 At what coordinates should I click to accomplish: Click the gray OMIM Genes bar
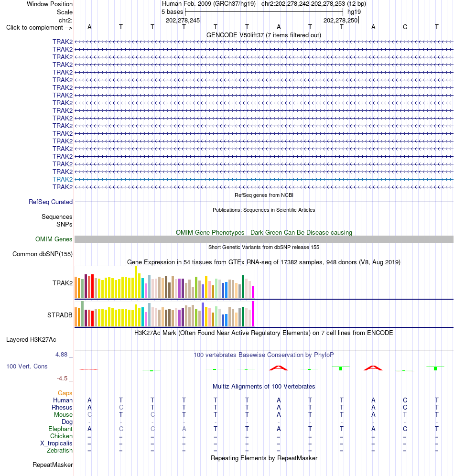click(x=264, y=239)
